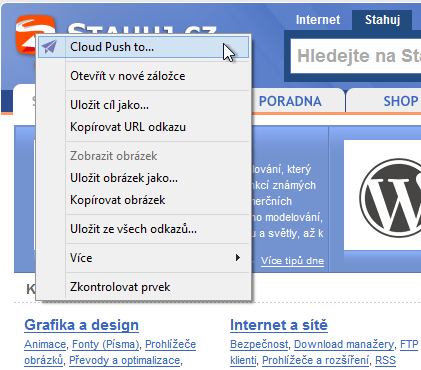Open 'Převody a optimalizace' link

click(124, 360)
